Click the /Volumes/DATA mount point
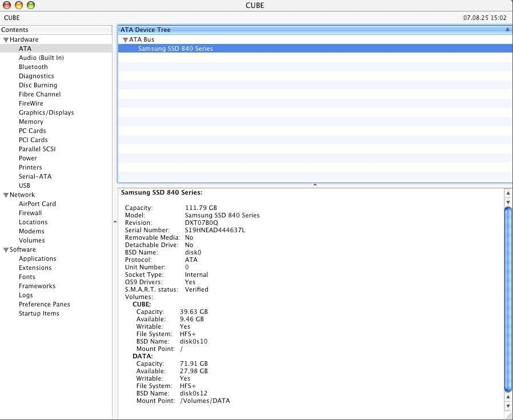 (x=205, y=401)
